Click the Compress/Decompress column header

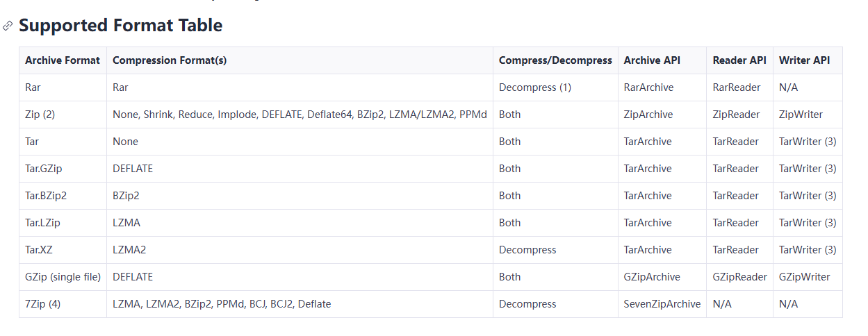pyautogui.click(x=555, y=60)
